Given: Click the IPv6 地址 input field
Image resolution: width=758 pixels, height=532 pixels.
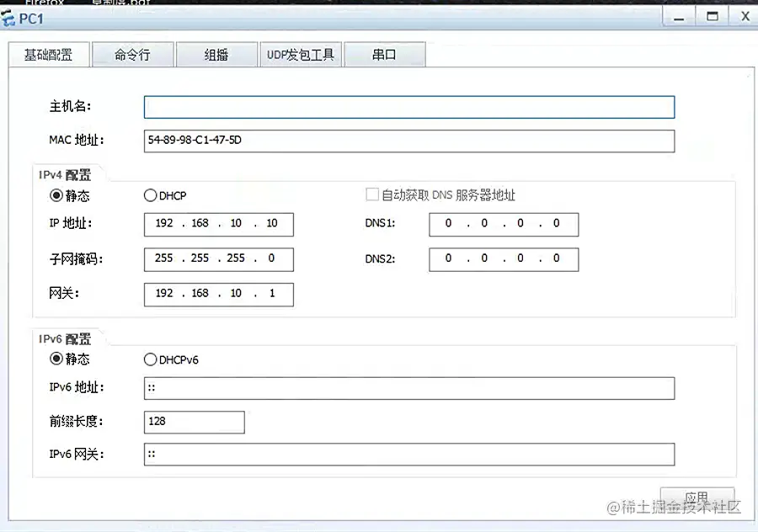Looking at the screenshot, I should coord(409,388).
